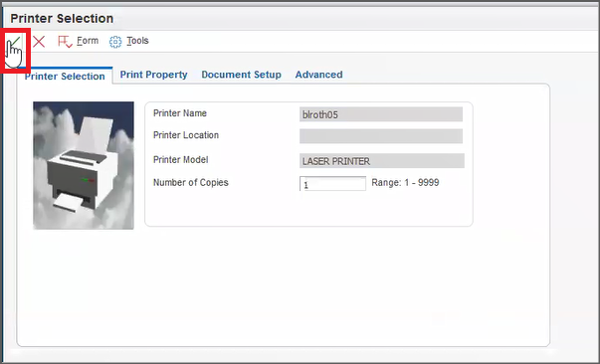The width and height of the screenshot is (600, 364).
Task: Select the Printer Selection tab
Action: pos(65,77)
